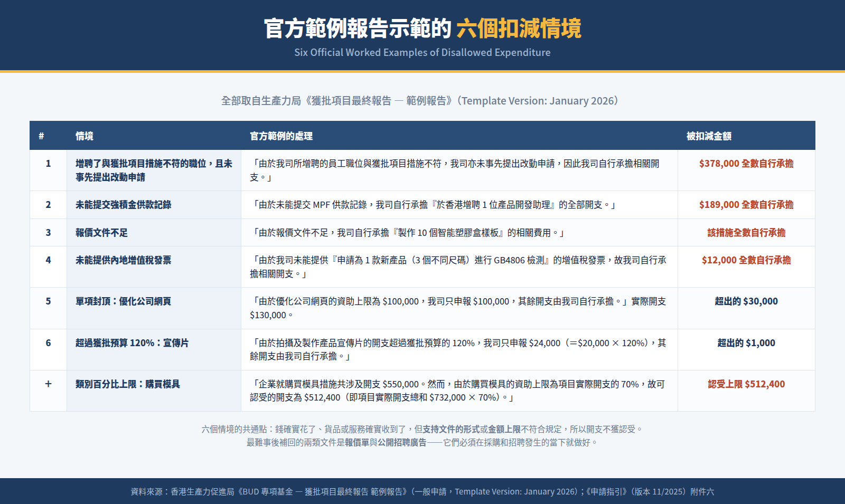Click the note line starting 最難事後補回的兩類文件

pos(422,443)
